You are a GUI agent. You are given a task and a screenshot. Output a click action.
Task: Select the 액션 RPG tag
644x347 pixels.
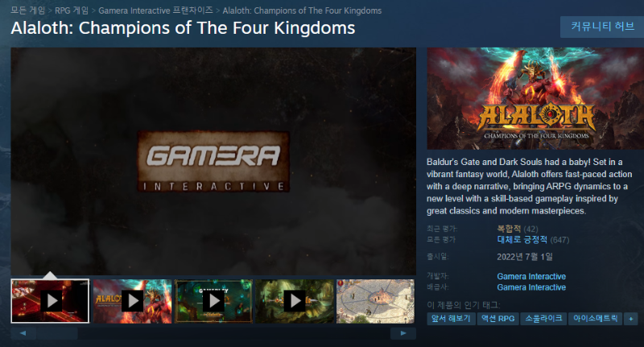(497, 319)
